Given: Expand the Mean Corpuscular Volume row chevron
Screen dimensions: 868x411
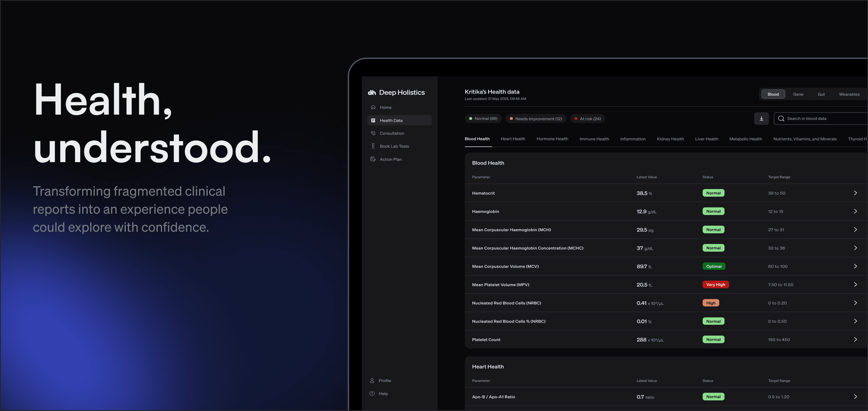Looking at the screenshot, I should 855,266.
